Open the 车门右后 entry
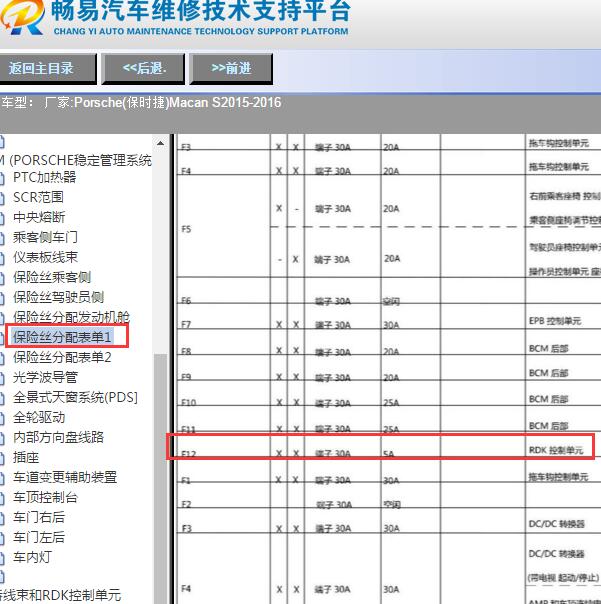 [39, 518]
